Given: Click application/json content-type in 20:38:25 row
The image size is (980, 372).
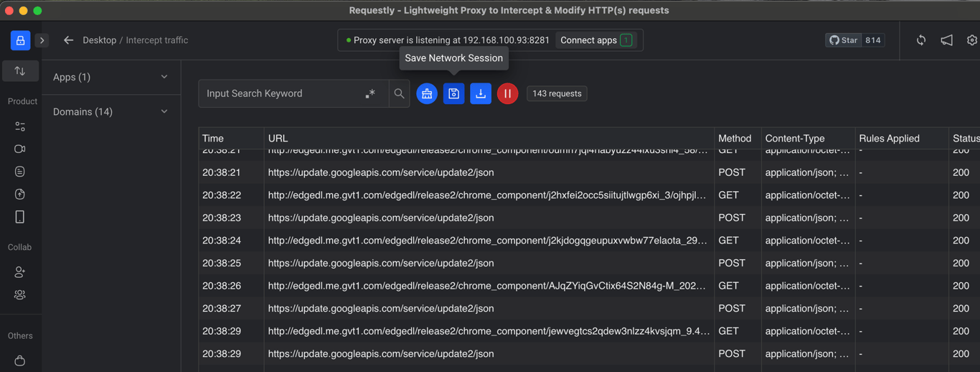Looking at the screenshot, I should (807, 263).
